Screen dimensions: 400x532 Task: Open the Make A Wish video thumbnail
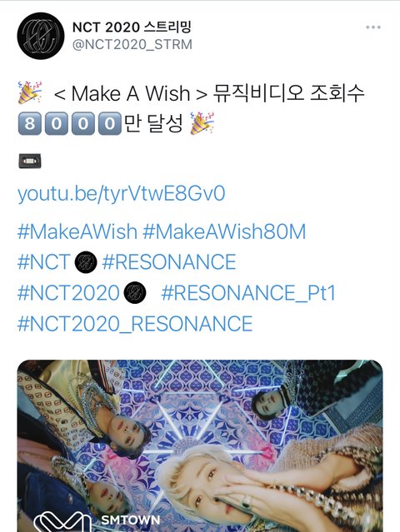point(200,445)
